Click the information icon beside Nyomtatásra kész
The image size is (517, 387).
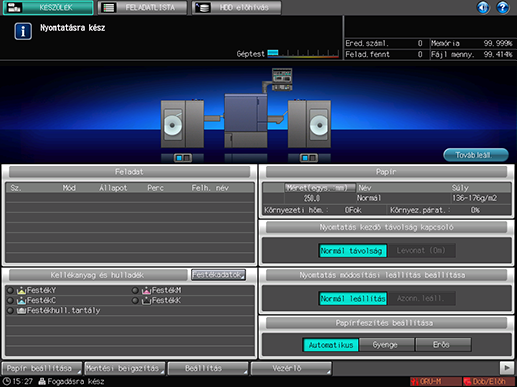tap(23, 31)
